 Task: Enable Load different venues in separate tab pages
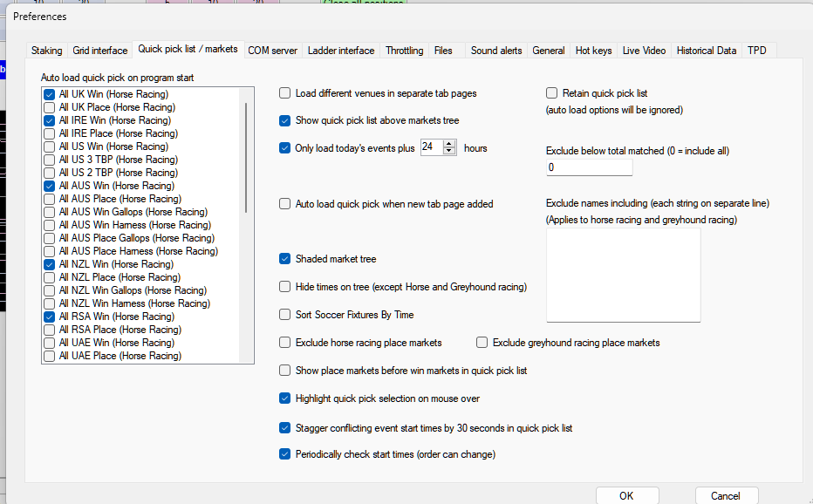tap(285, 93)
